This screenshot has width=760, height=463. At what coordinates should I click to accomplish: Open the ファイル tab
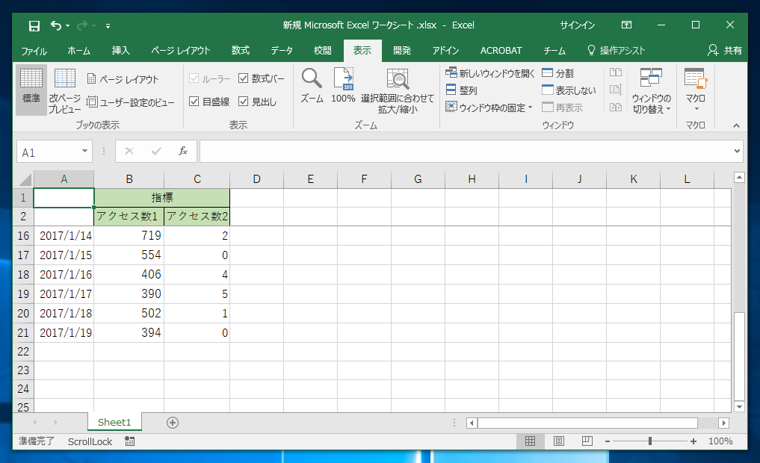[34, 50]
